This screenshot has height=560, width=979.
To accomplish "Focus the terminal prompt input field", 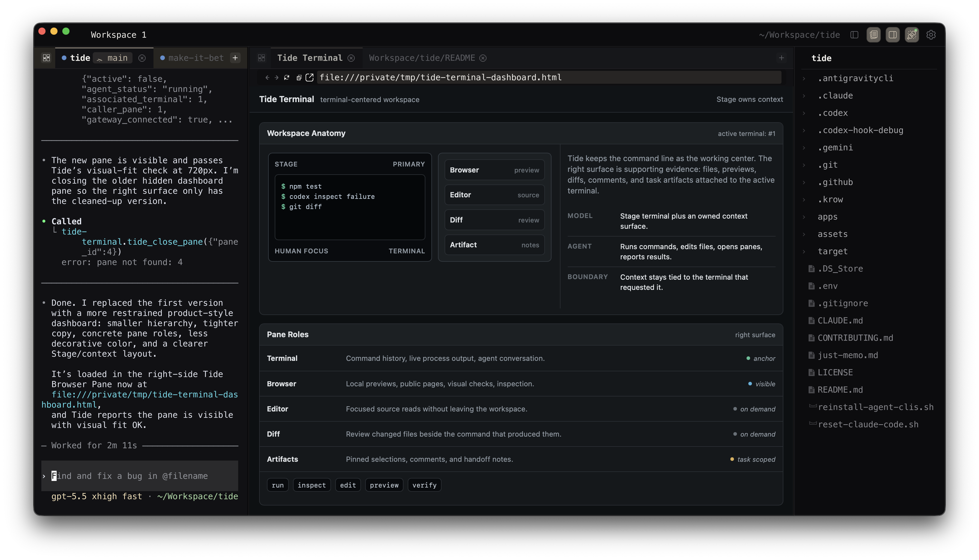I will [140, 476].
